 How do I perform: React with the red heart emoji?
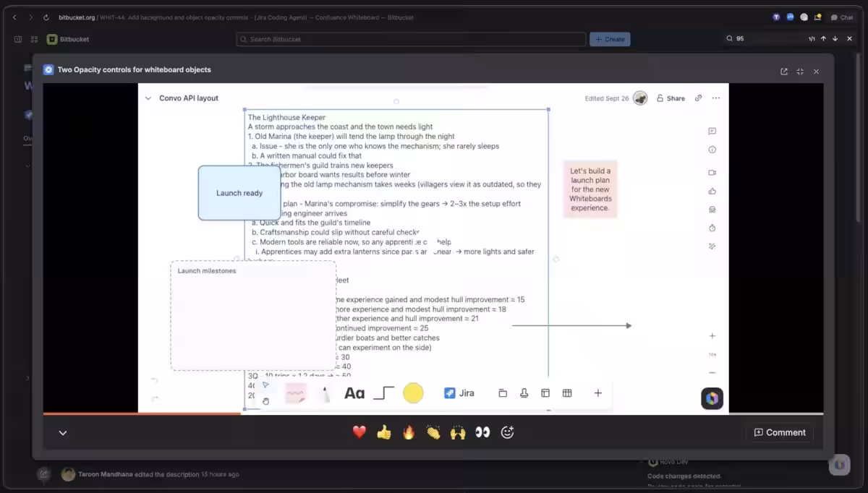tap(359, 432)
